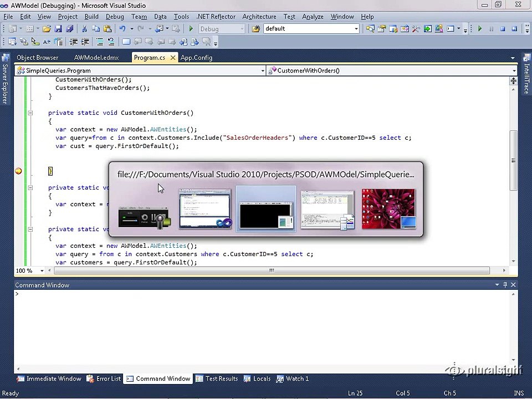This screenshot has width=532, height=399.
Task: Click the Increase Line Indent icon
Action: 85,42
